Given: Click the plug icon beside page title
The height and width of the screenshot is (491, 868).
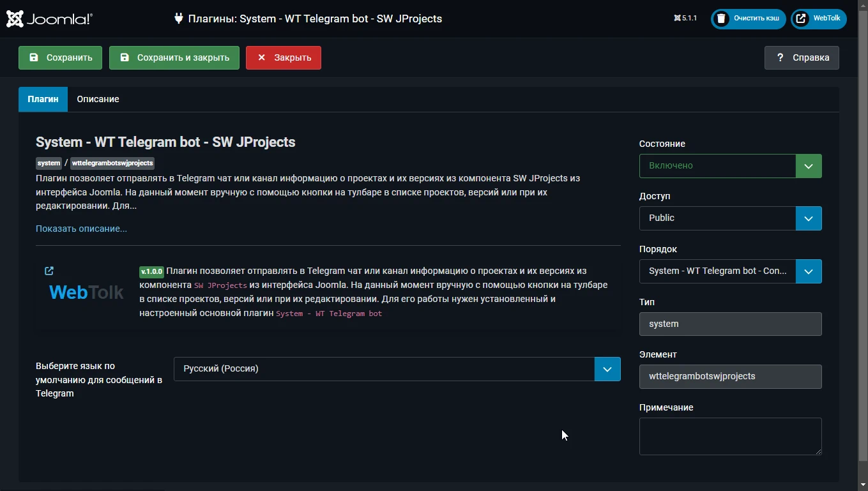Looking at the screenshot, I should 179,19.
